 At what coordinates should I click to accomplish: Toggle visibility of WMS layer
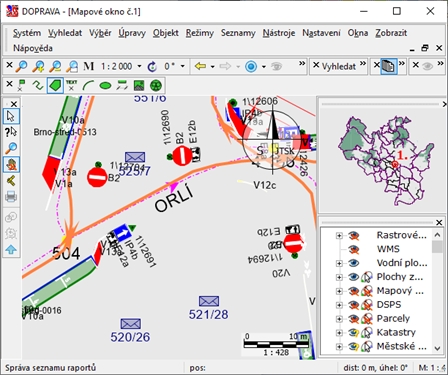[354, 249]
